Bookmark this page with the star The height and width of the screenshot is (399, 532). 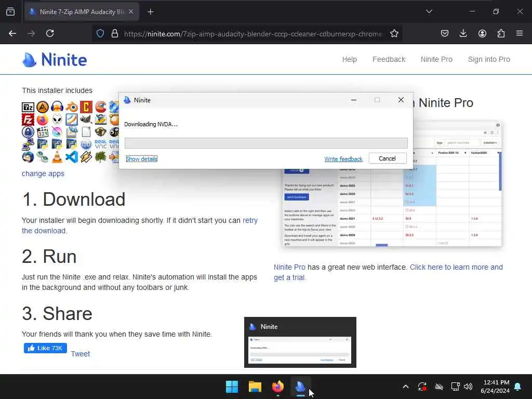point(394,33)
